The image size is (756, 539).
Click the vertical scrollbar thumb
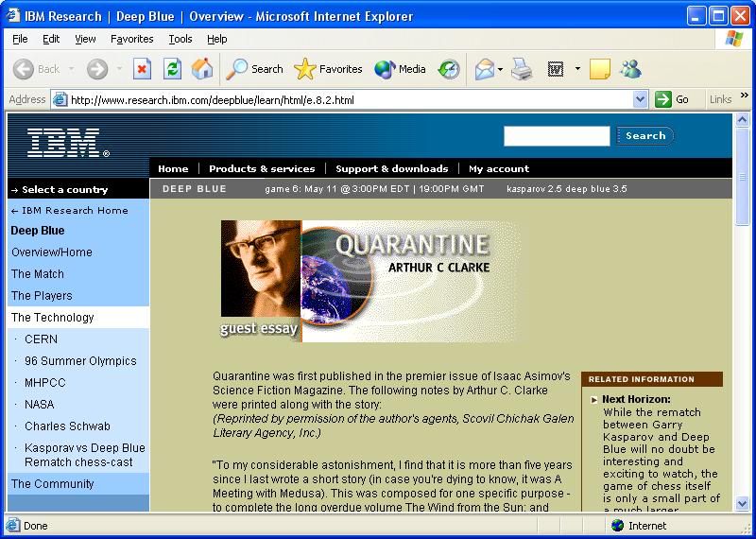(743, 176)
